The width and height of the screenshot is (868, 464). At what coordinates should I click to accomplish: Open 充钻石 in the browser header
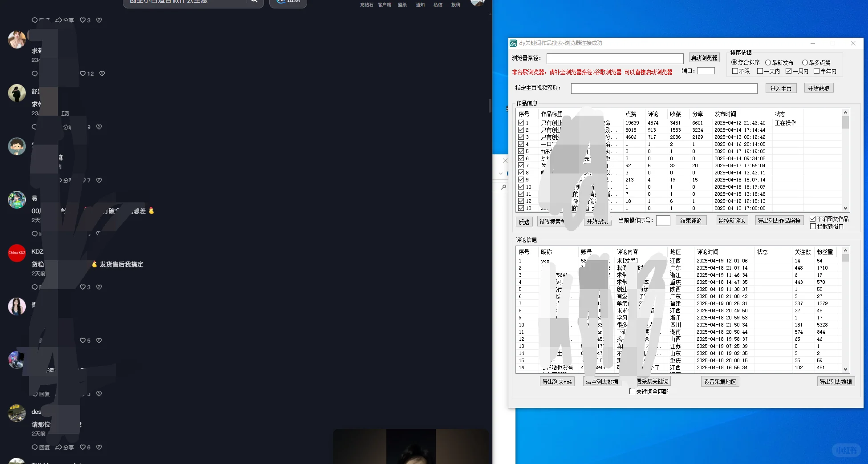coord(367,4)
